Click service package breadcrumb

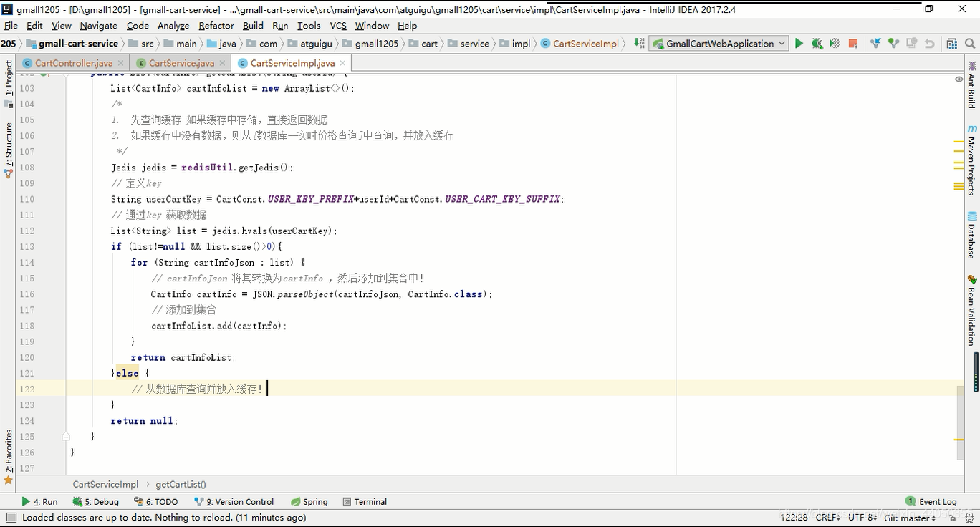click(468, 44)
